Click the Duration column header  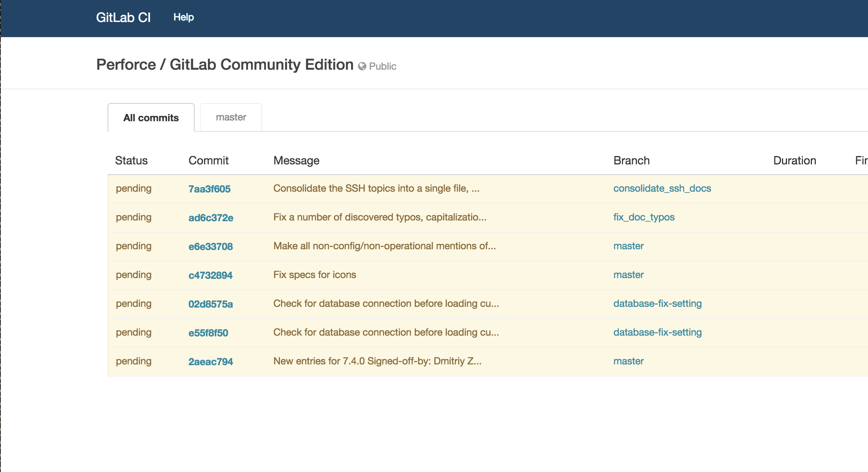click(x=795, y=161)
